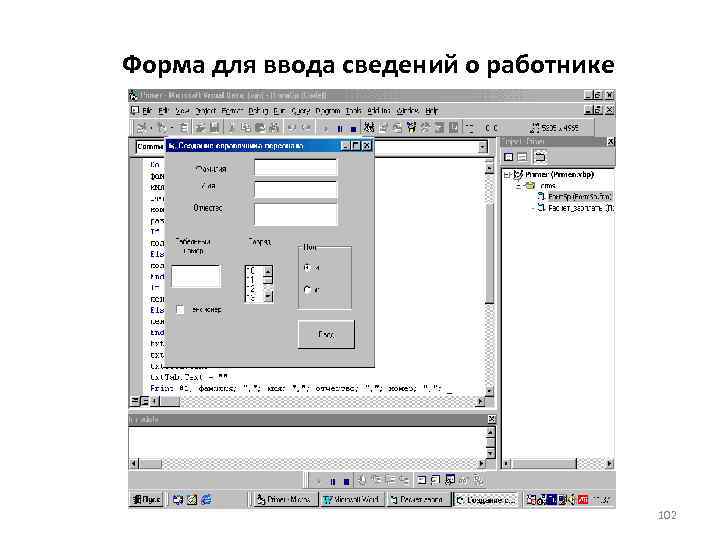
Task: Click Step Into on the Debug toolbar
Action: [376, 481]
